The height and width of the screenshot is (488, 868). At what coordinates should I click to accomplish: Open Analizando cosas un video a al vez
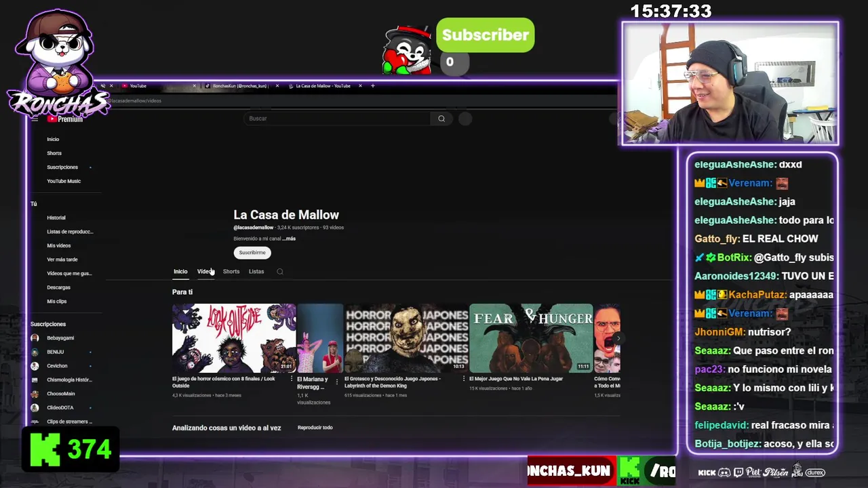pyautogui.click(x=226, y=428)
